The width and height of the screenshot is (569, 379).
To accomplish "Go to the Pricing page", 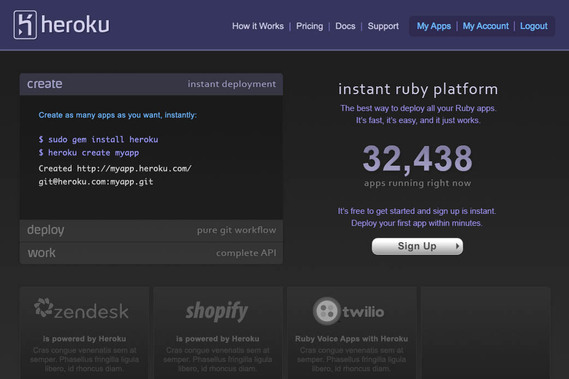I will (x=310, y=26).
